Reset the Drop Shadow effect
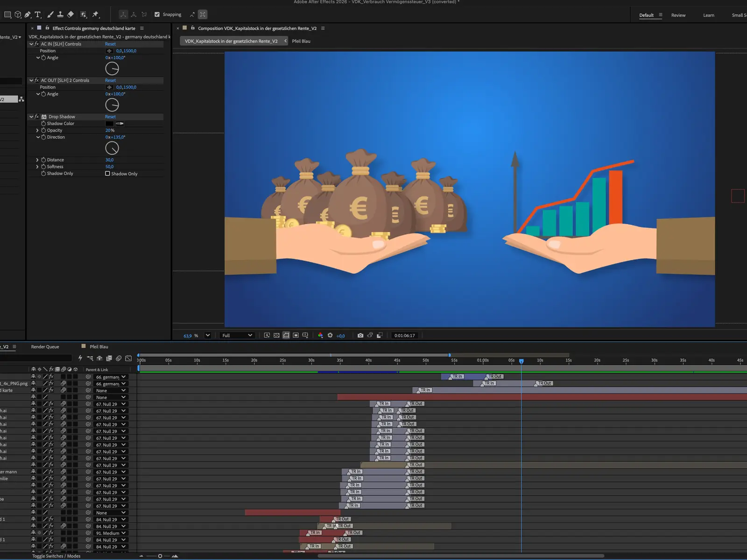 tap(110, 117)
